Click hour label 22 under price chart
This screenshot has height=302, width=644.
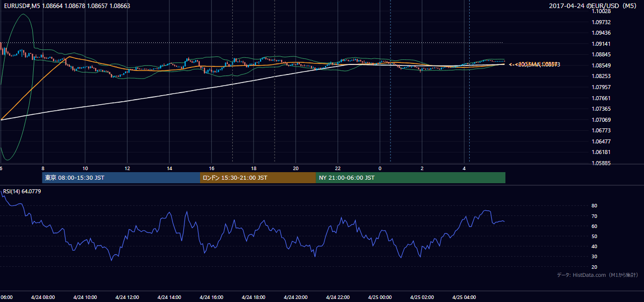click(x=338, y=168)
